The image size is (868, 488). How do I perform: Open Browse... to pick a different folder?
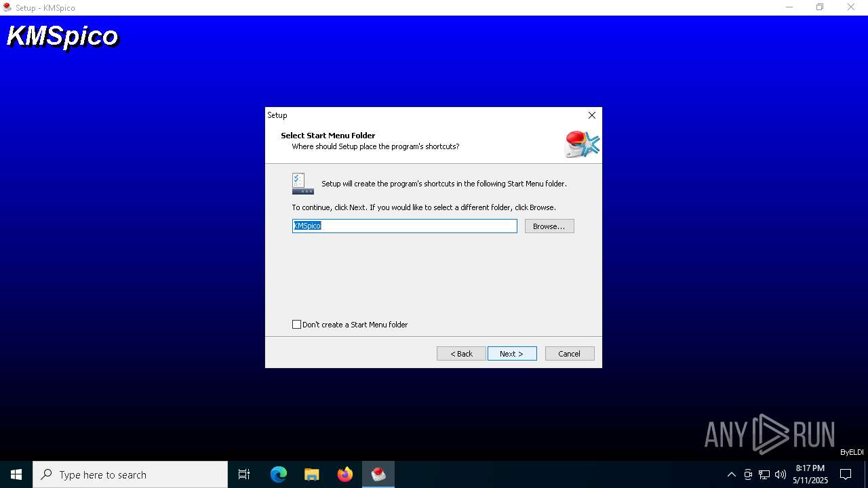[549, 226]
